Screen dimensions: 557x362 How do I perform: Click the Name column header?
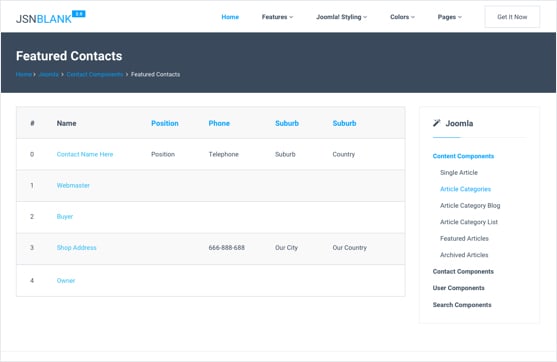coord(66,123)
